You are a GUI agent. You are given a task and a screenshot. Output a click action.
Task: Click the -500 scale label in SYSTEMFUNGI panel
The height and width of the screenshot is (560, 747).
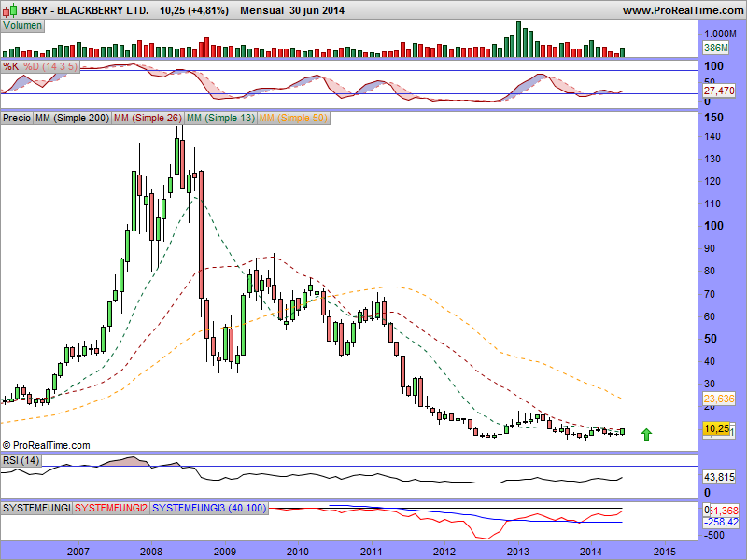click(714, 535)
